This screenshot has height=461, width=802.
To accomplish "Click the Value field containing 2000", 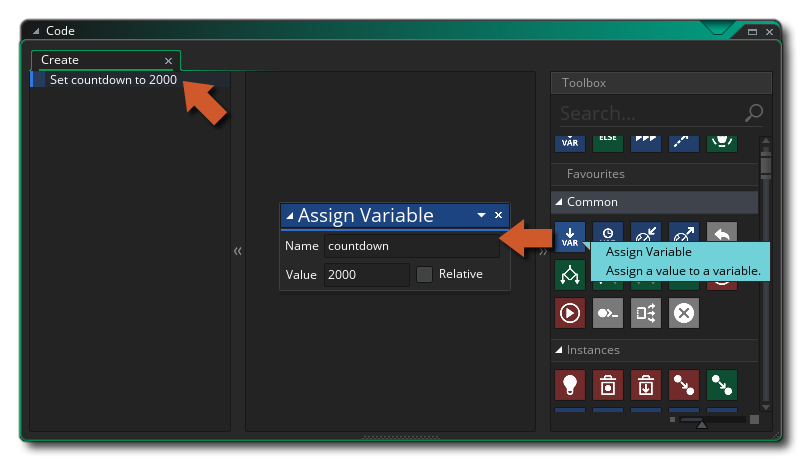I will [367, 275].
